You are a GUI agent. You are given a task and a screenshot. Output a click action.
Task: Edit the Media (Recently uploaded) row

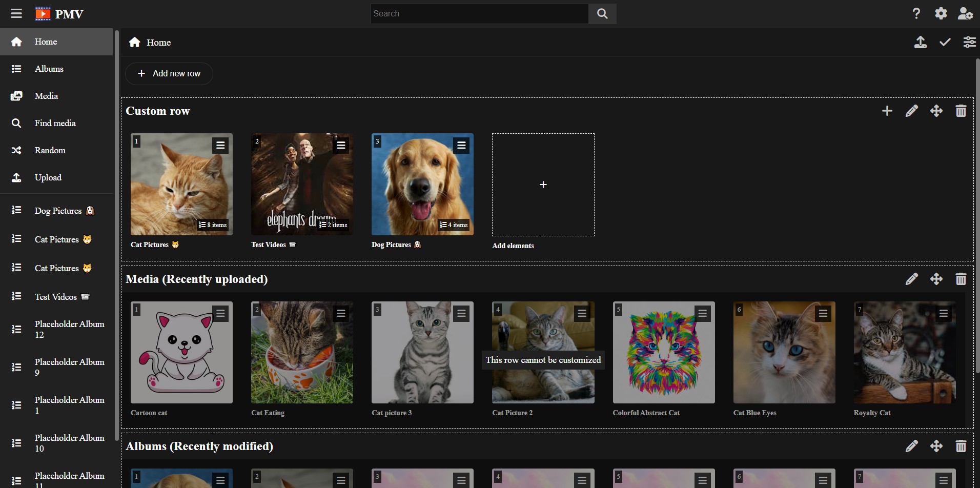pos(912,279)
